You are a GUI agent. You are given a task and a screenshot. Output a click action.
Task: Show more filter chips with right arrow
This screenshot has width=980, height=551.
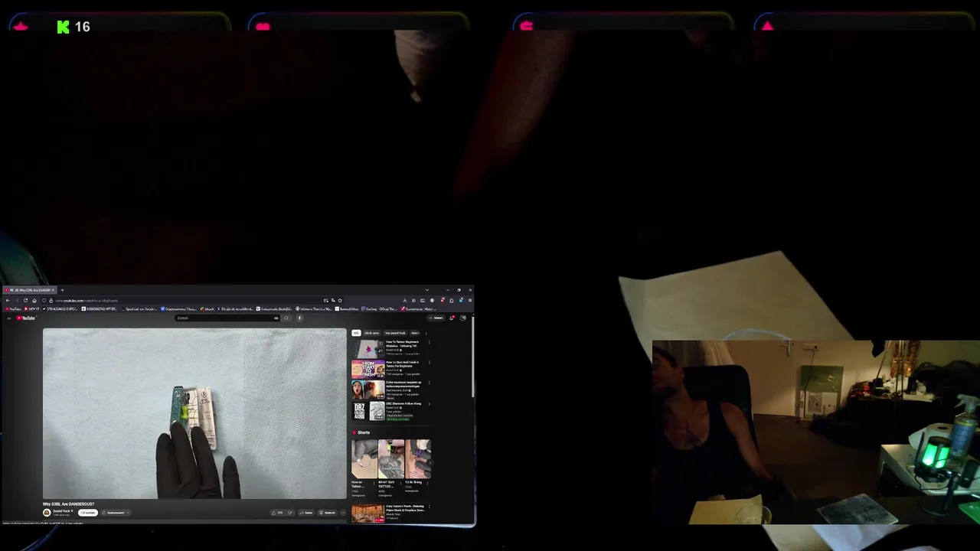426,333
